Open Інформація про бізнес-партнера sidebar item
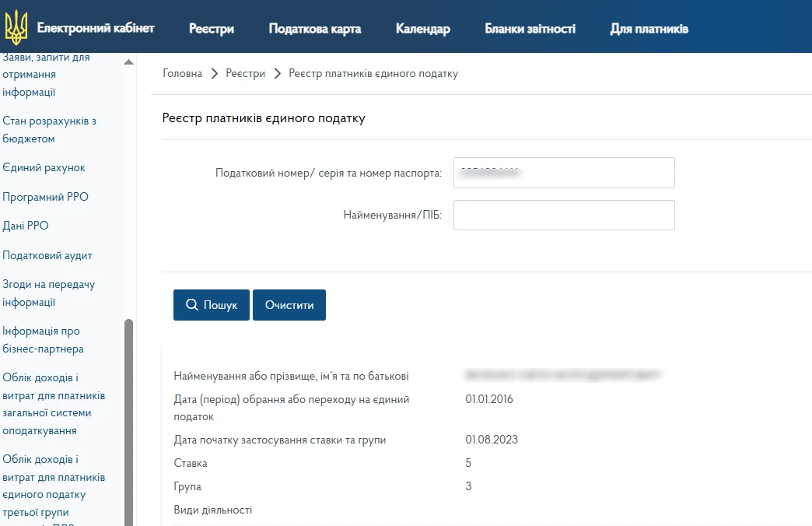The width and height of the screenshot is (812, 526). click(x=44, y=340)
